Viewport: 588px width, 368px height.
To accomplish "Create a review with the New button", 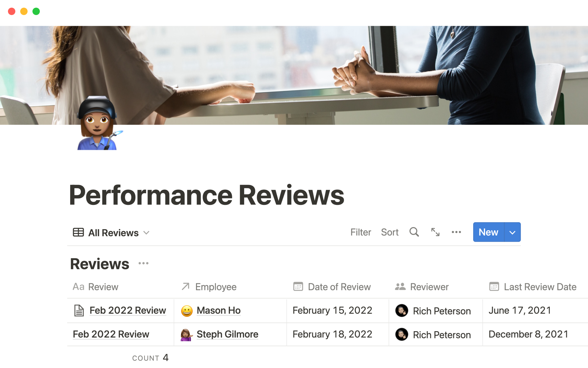I will click(x=488, y=232).
